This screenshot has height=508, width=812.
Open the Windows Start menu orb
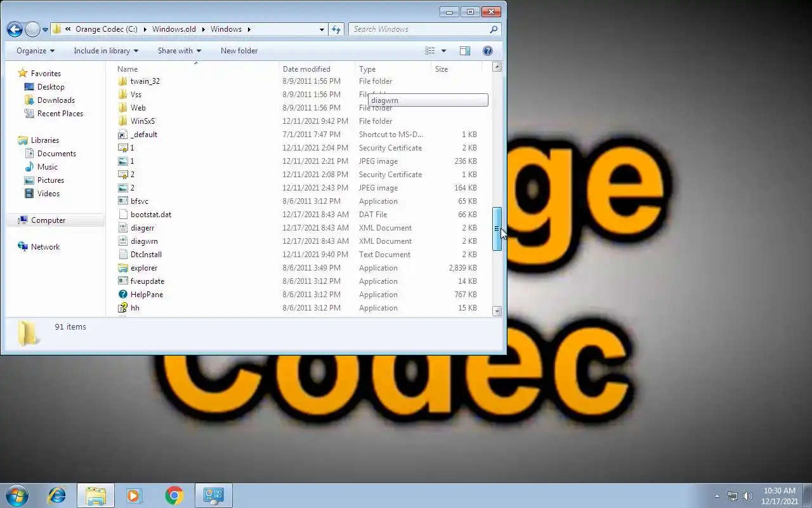coord(18,495)
